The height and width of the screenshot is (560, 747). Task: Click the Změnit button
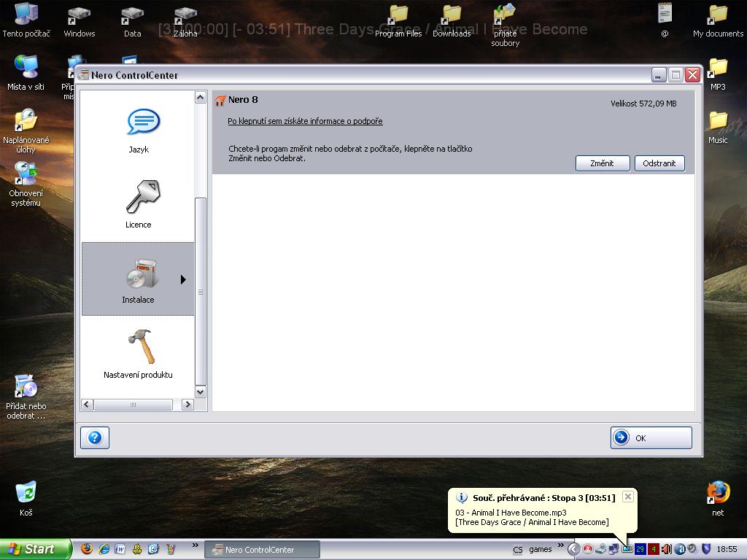pos(602,163)
